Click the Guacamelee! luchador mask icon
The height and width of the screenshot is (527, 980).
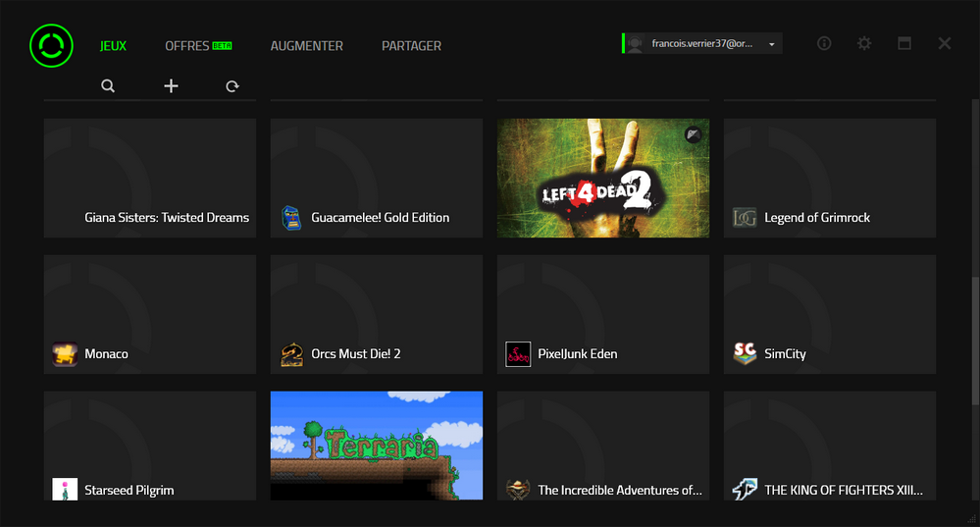pyautogui.click(x=291, y=218)
